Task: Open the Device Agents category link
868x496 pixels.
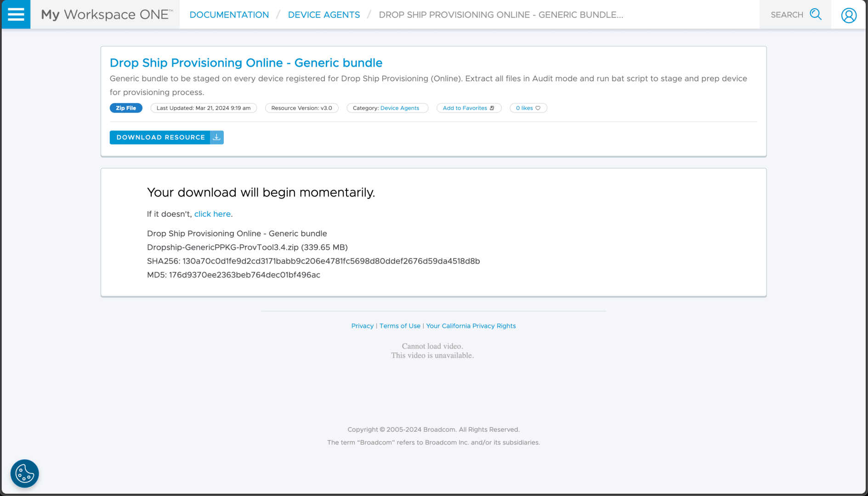Action: 399,108
